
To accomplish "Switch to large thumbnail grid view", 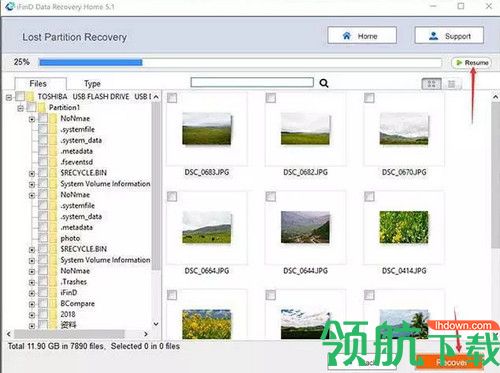I will [432, 84].
